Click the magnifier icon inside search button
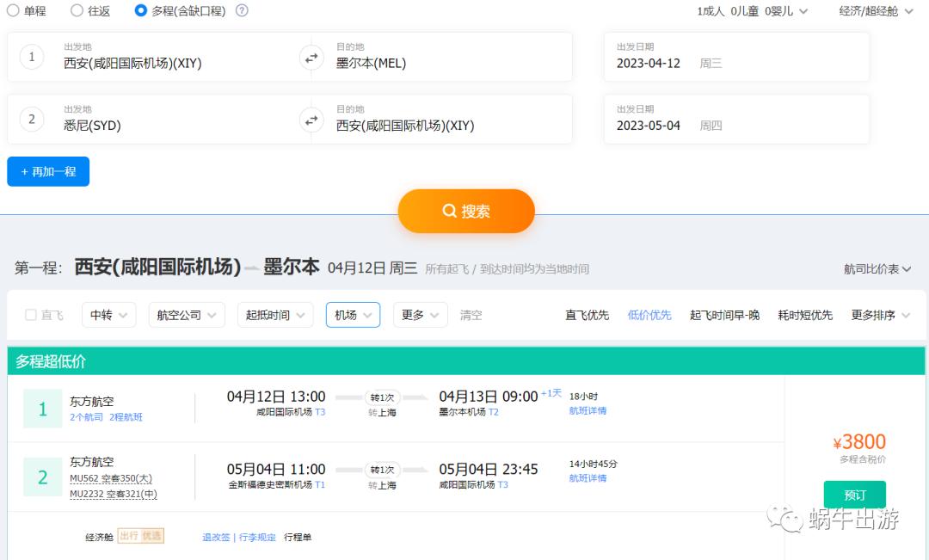The height and width of the screenshot is (560, 929). tap(449, 211)
